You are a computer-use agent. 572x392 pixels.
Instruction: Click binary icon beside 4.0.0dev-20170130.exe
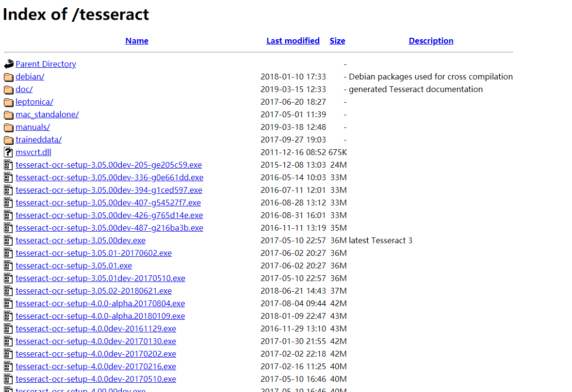pos(8,341)
